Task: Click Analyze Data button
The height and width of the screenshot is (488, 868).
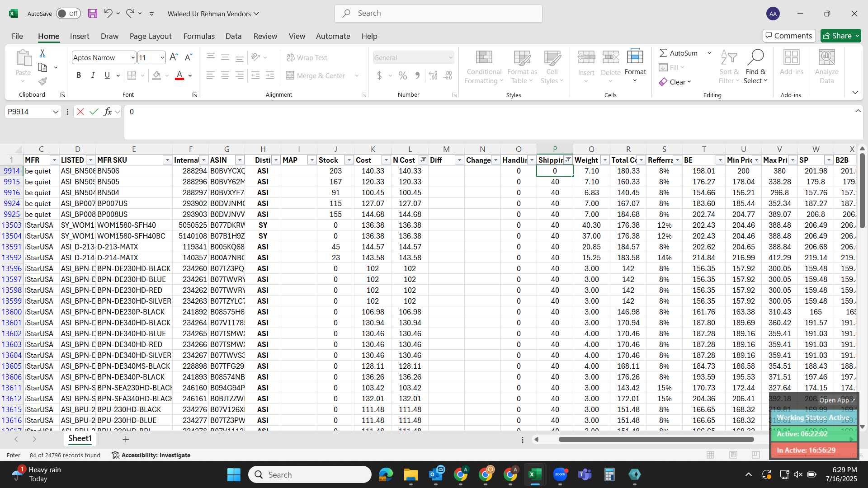Action: tap(826, 67)
